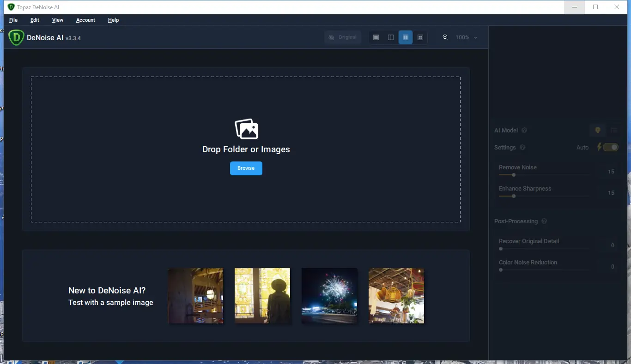The image size is (631, 364).
Task: Toggle the Auto settings switch
Action: 610,147
